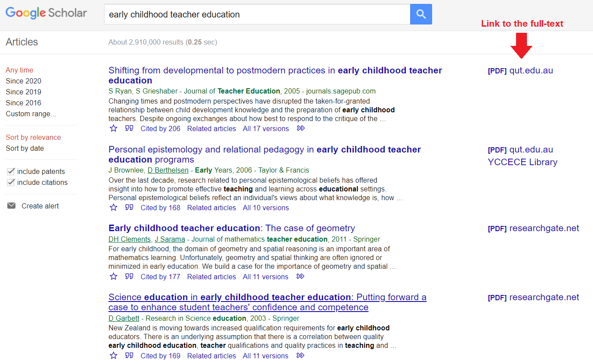The width and height of the screenshot is (593, 364).
Task: Open the Google Scholar logo home link
Action: tap(46, 13)
